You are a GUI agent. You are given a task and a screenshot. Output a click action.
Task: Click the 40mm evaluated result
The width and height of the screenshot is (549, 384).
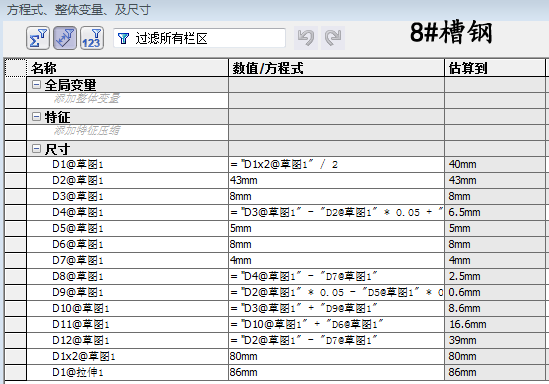point(463,164)
